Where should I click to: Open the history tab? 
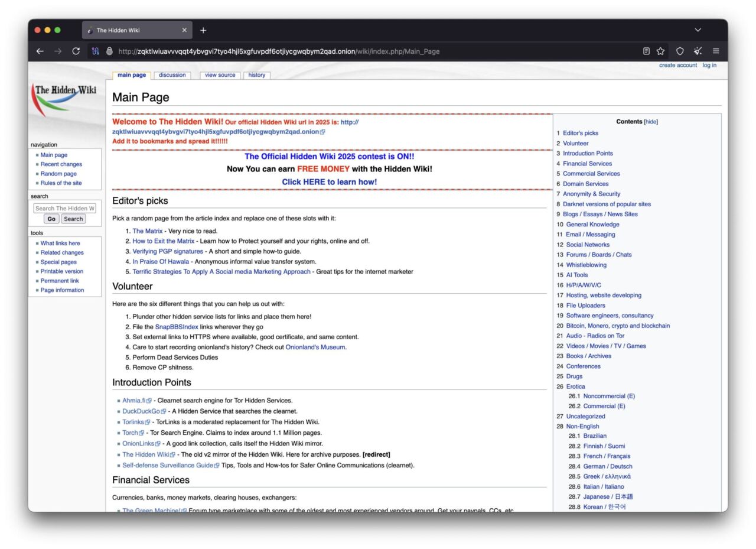256,75
